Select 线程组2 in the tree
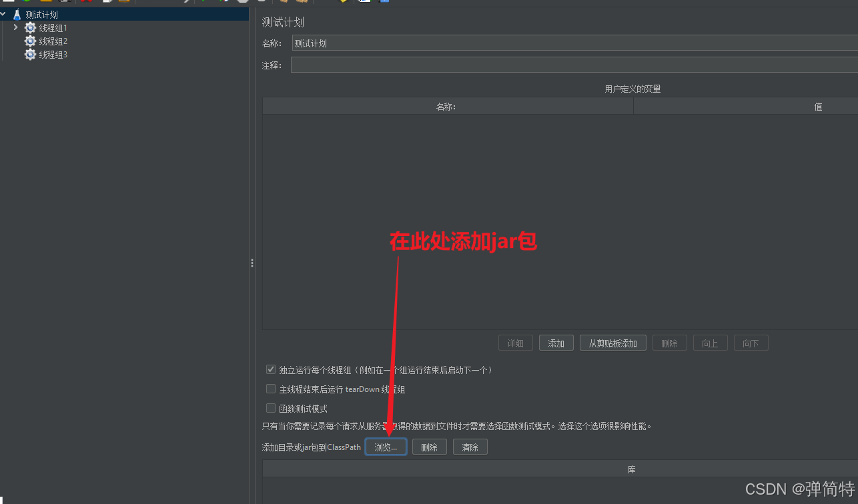Screen dimensions: 858x504 pyautogui.click(x=51, y=41)
